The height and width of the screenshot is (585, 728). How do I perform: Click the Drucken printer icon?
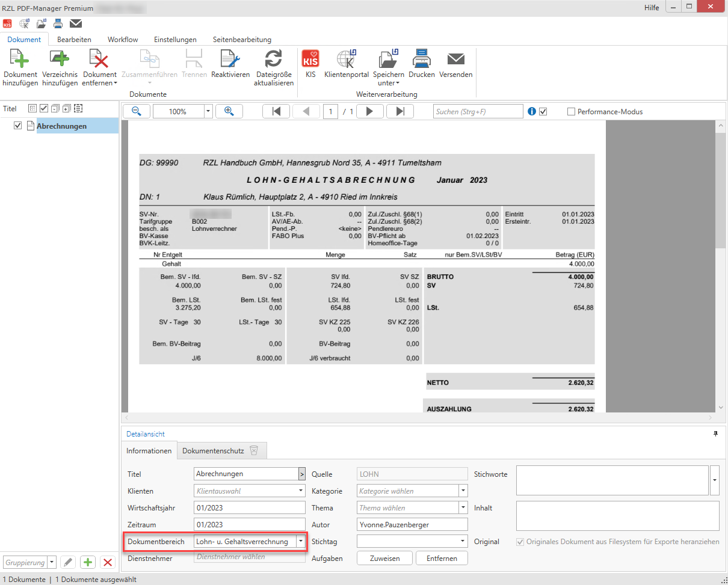coord(421,60)
